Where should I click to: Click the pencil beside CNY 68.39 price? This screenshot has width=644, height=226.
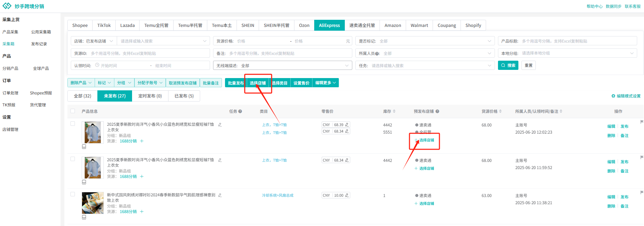point(347,125)
